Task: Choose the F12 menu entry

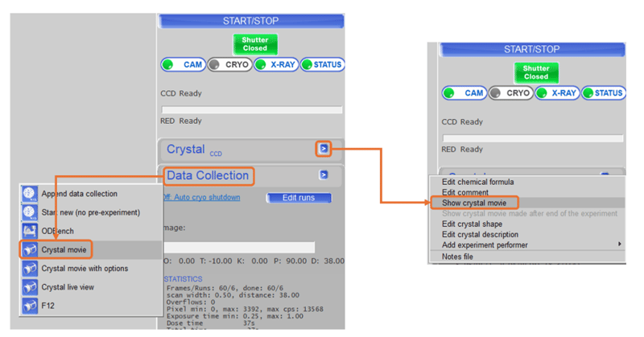Action: click(x=91, y=306)
